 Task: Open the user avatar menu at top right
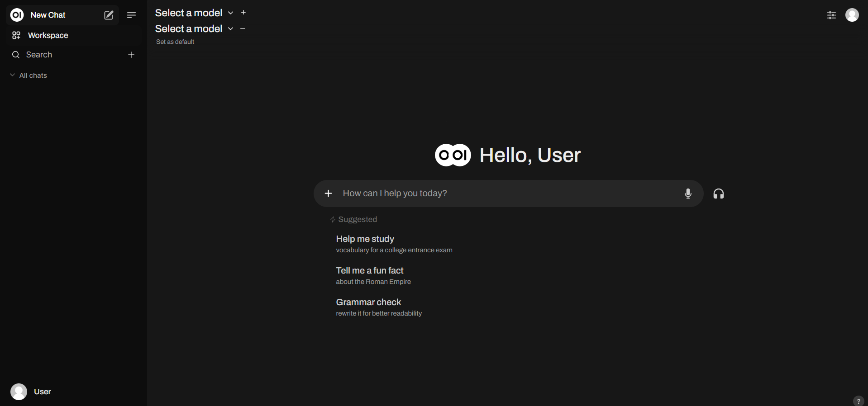click(x=852, y=15)
